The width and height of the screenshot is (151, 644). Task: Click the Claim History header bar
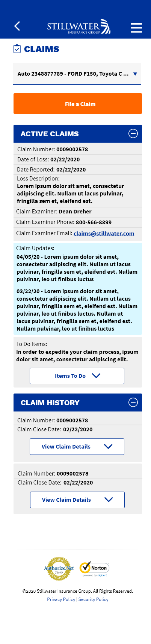point(78,402)
